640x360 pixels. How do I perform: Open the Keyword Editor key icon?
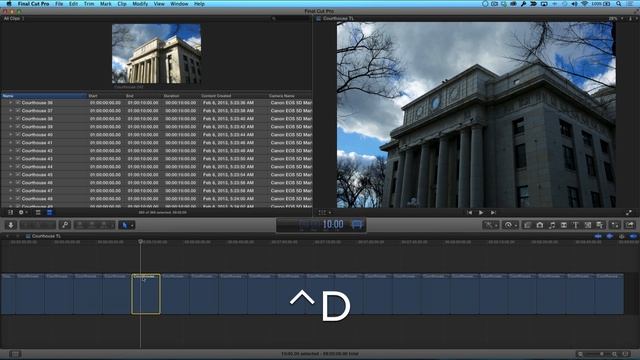coord(65,225)
